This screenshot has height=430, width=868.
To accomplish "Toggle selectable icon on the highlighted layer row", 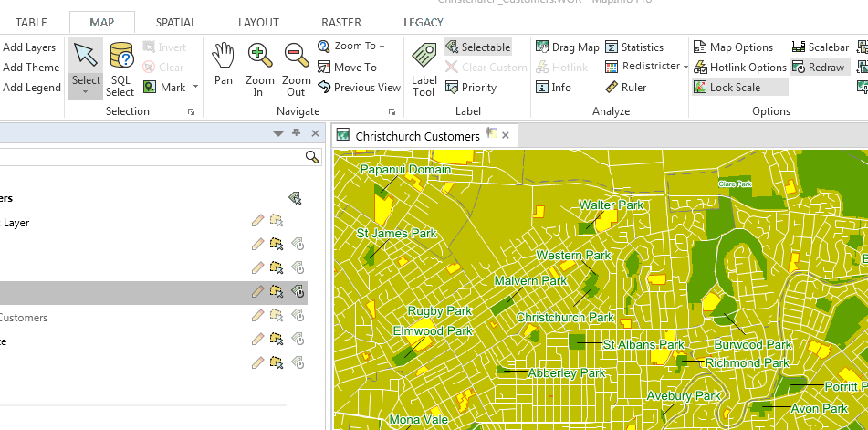I will pos(277,291).
